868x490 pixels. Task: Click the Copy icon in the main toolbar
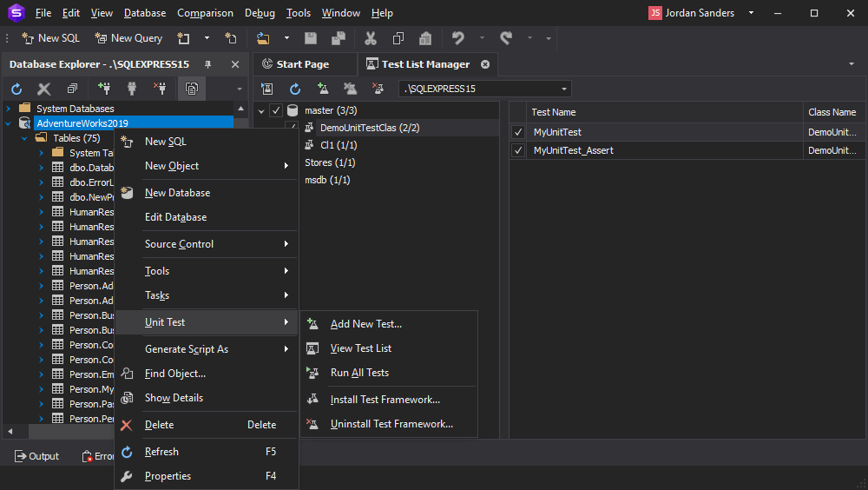(x=398, y=38)
